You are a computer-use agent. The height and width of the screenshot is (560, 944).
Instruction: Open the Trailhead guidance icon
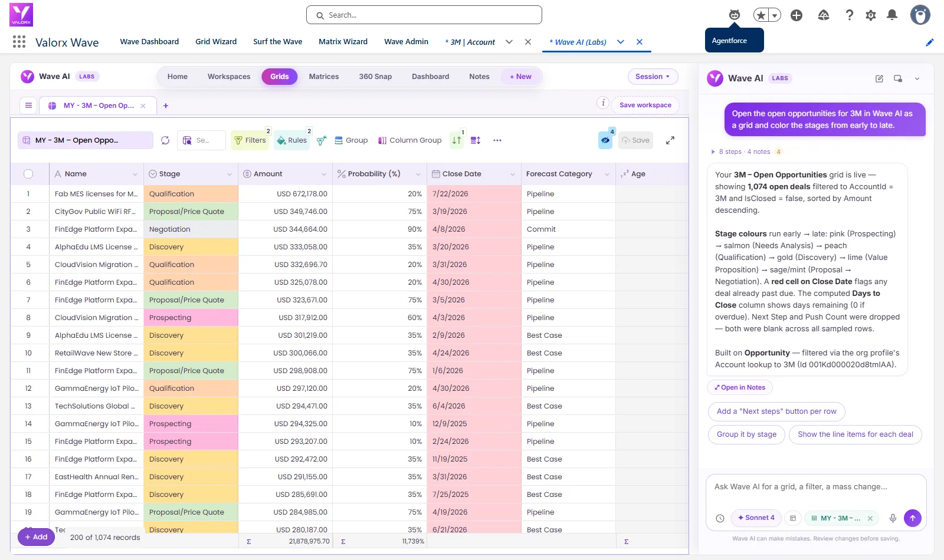click(824, 15)
